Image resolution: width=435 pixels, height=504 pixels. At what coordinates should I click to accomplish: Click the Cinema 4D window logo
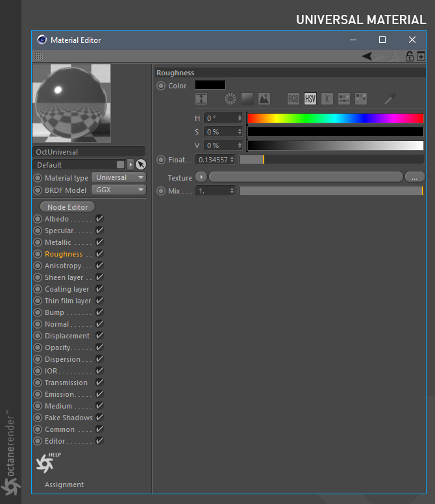pyautogui.click(x=42, y=40)
